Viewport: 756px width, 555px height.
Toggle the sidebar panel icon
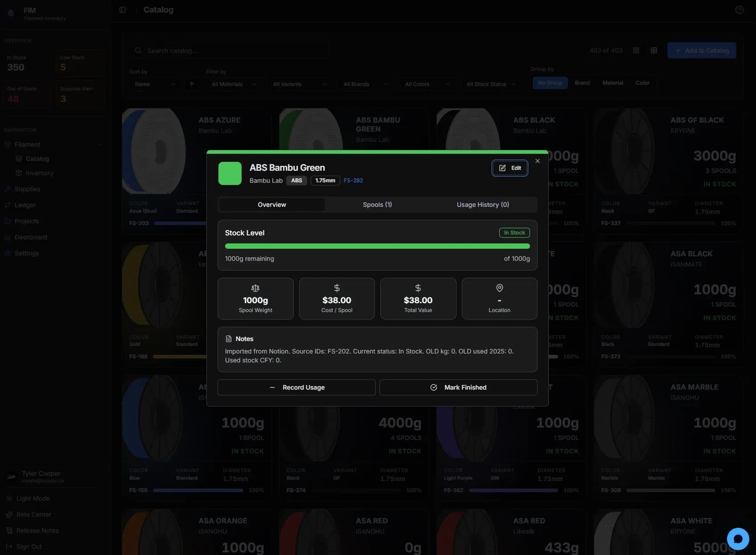pos(123,10)
